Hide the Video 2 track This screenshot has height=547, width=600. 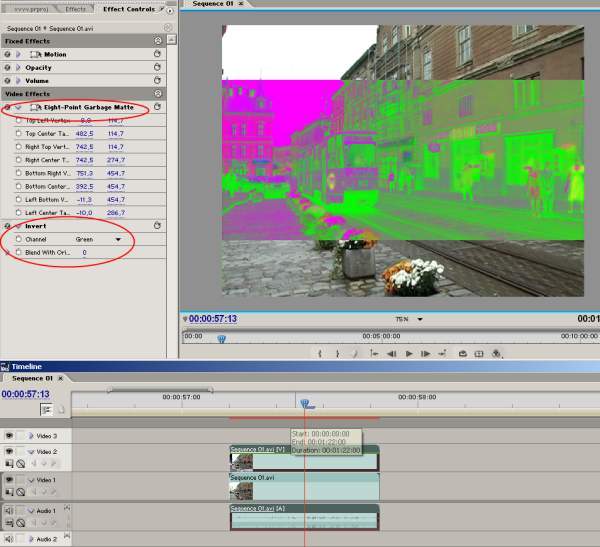[x=9, y=451]
